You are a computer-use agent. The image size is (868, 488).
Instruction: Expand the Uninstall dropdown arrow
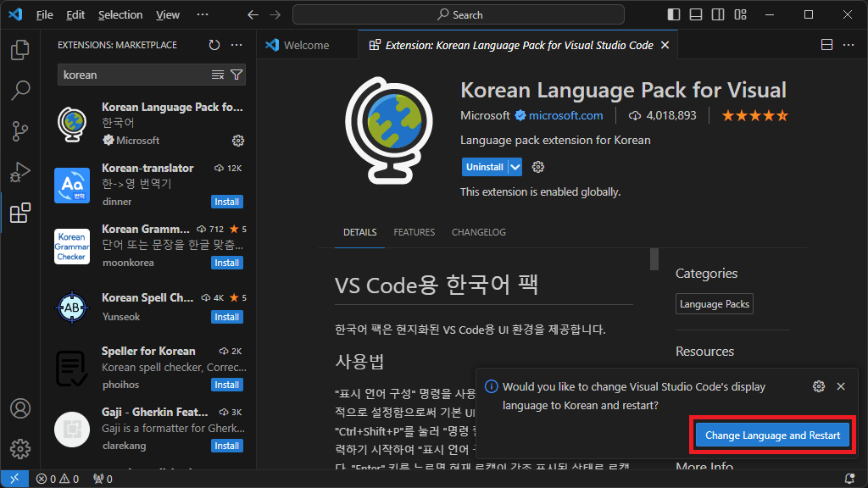(x=515, y=167)
